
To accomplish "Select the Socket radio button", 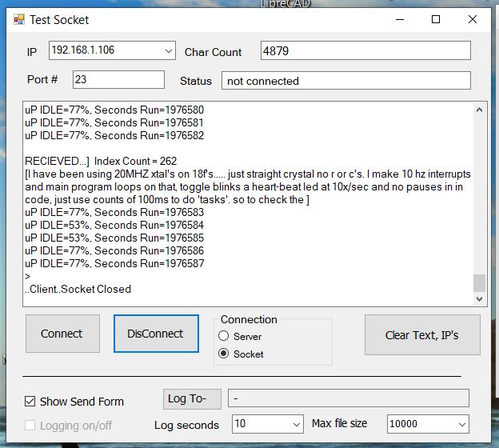I will (224, 354).
